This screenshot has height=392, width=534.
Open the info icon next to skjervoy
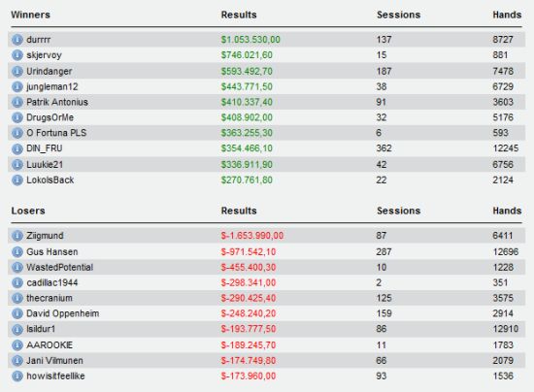(x=17, y=55)
